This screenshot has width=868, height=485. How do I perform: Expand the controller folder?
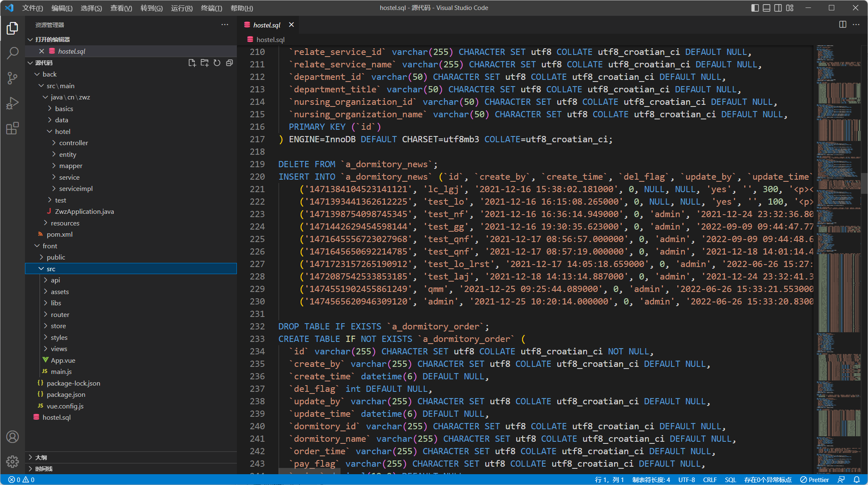73,143
